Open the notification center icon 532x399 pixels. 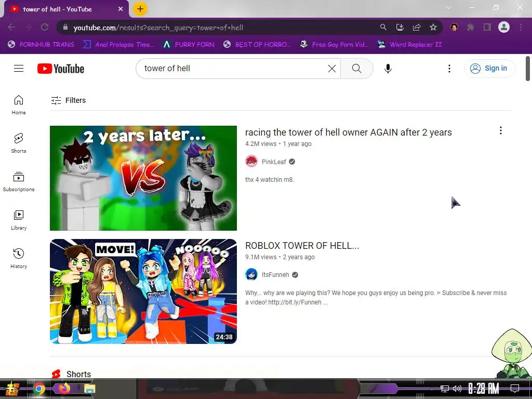point(515,388)
